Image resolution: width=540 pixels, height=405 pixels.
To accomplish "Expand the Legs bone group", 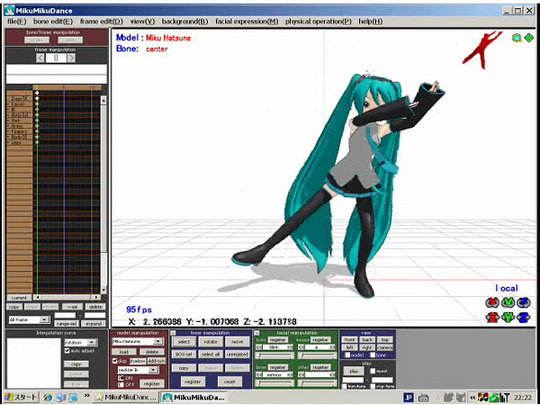I will (8, 143).
